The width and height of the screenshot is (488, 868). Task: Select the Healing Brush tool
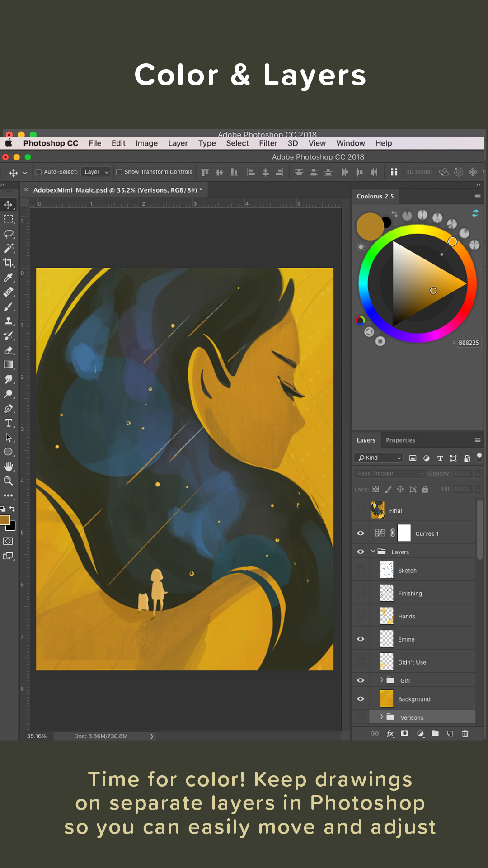(8, 292)
